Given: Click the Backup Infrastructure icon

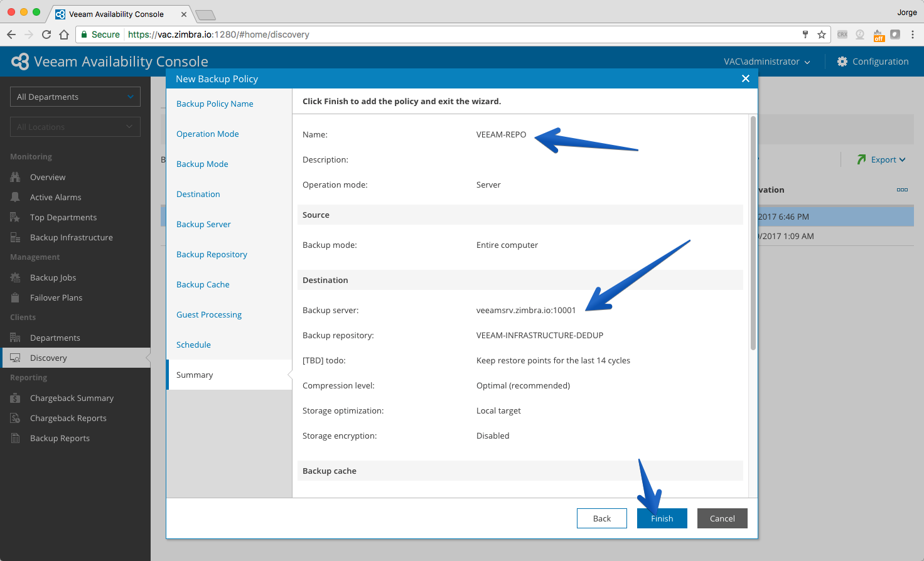Looking at the screenshot, I should point(15,237).
